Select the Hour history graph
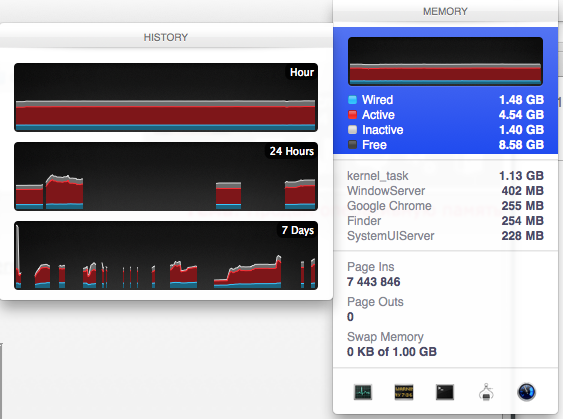563x419 pixels. click(166, 97)
